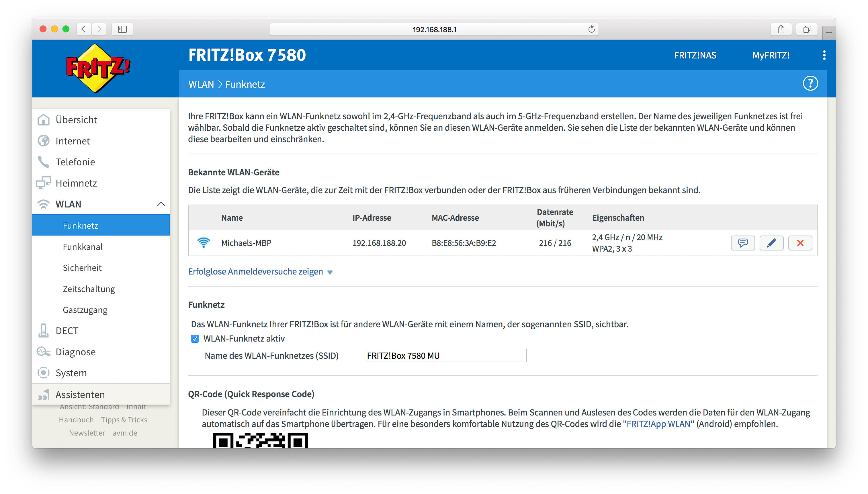Open the three-dot options menu

(824, 55)
